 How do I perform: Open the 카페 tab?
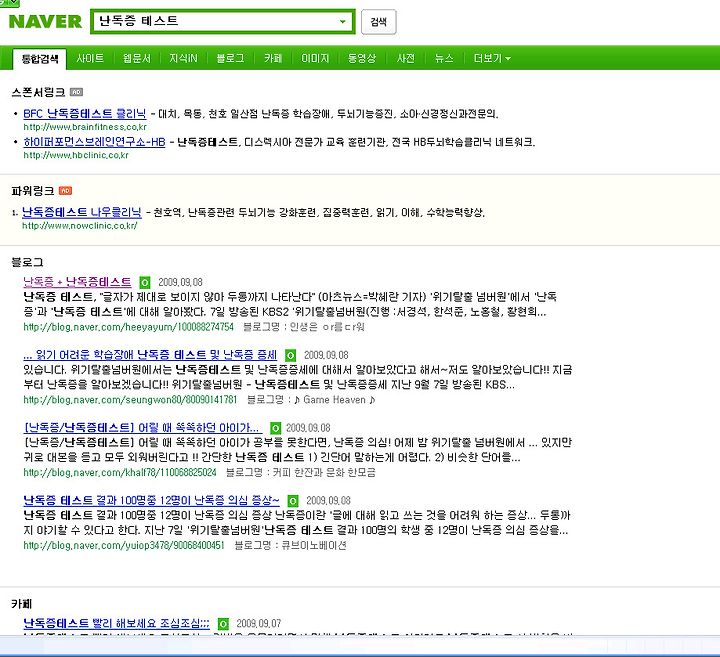click(x=273, y=58)
